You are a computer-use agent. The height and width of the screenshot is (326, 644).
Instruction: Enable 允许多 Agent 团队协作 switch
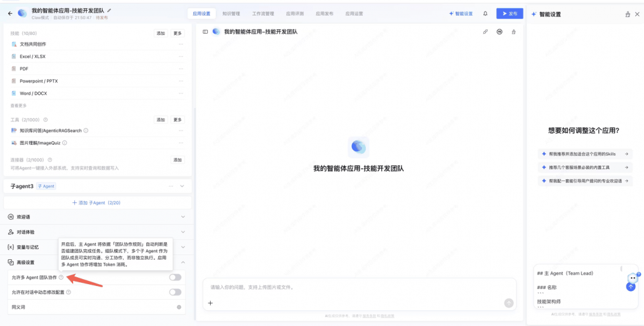tap(175, 278)
